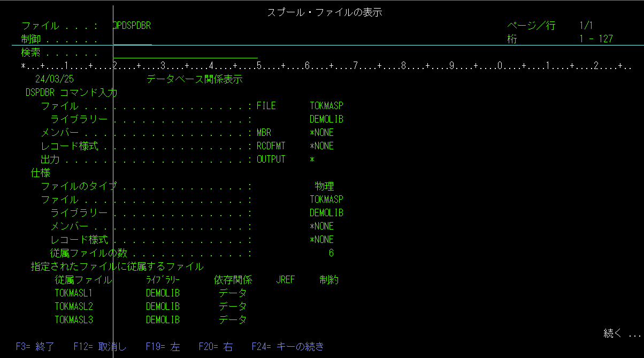Click the date 24/03/25

click(55, 79)
